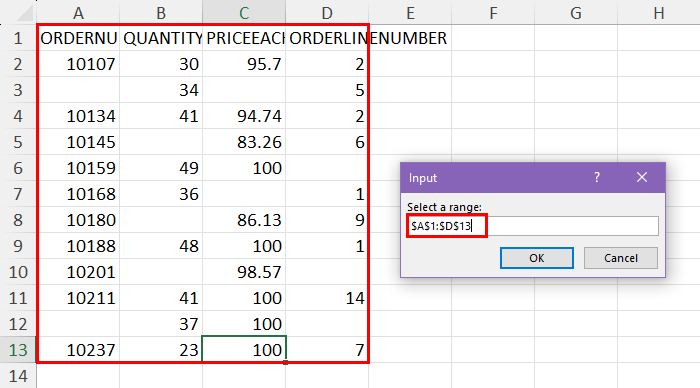Select cell containing 83.26
Screen dimensions: 700x388
[244, 142]
